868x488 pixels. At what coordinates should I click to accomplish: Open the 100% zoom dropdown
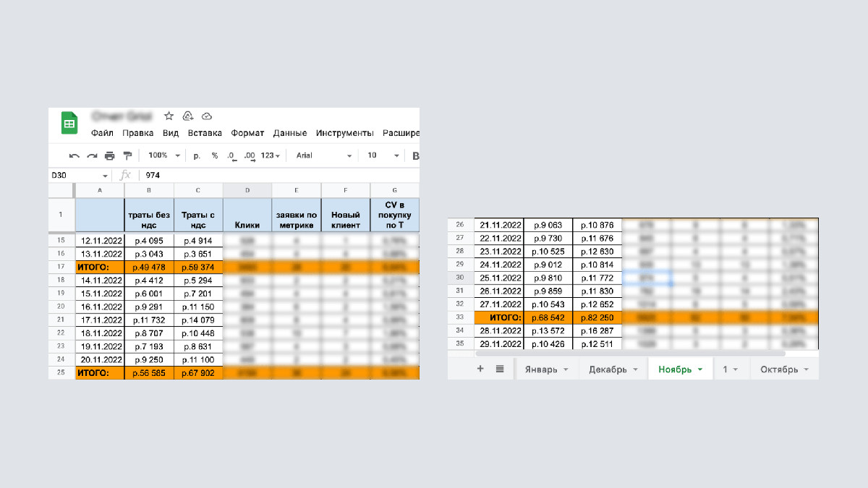pos(164,155)
